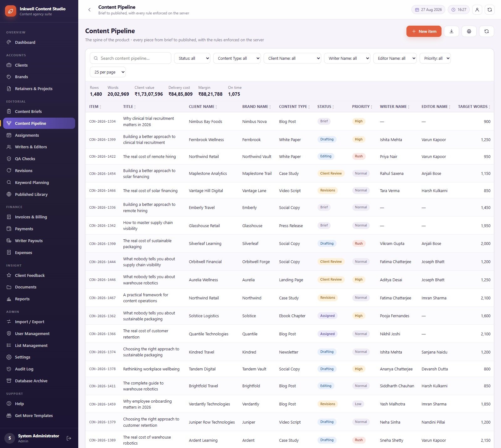Open the Editor Name filter dropdown
Image resolution: width=501 pixels, height=448 pixels.
pyautogui.click(x=395, y=58)
